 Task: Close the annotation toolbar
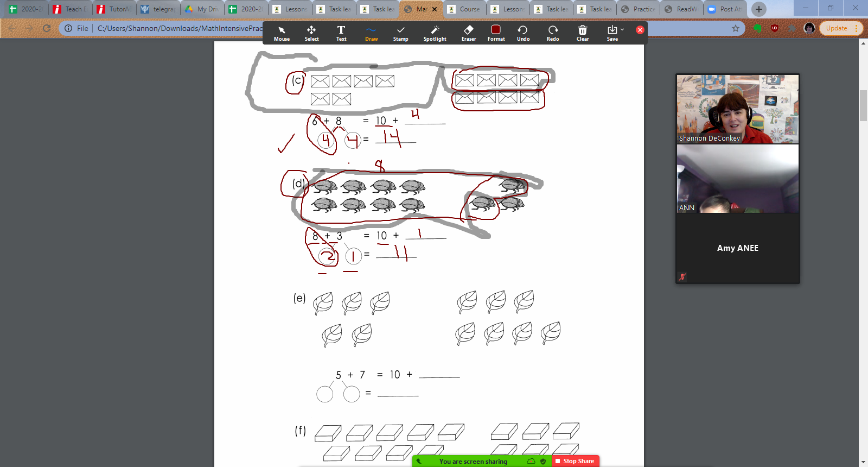tap(640, 30)
